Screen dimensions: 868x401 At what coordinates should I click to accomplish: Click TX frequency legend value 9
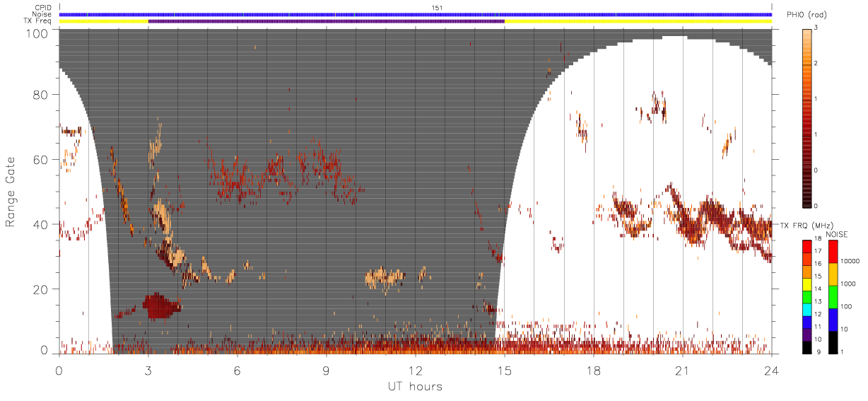coord(820,351)
